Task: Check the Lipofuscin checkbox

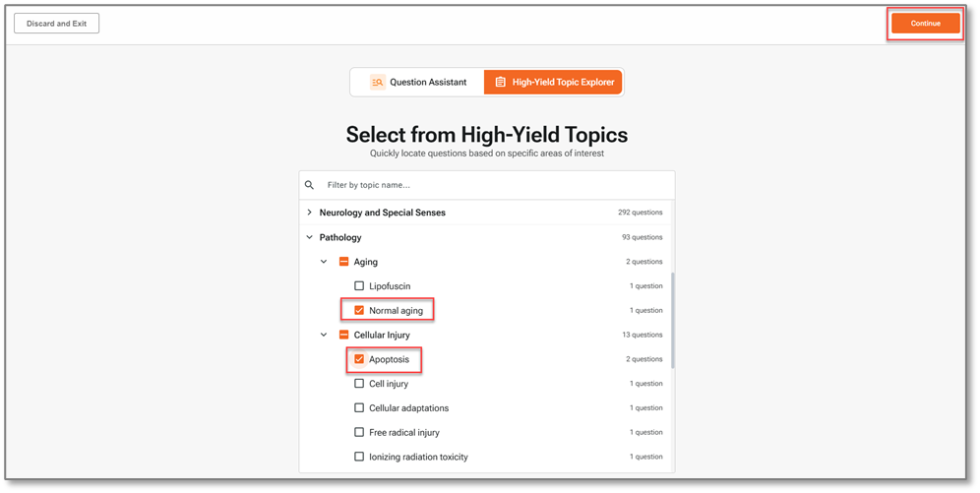Action: (x=359, y=286)
